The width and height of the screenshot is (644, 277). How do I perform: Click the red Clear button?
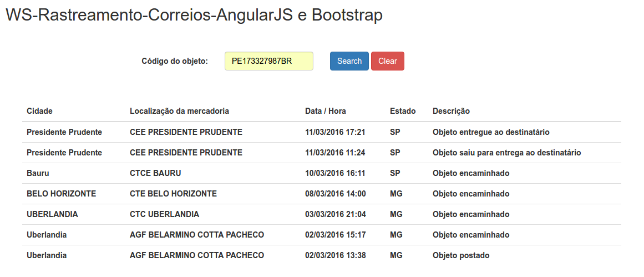click(388, 61)
